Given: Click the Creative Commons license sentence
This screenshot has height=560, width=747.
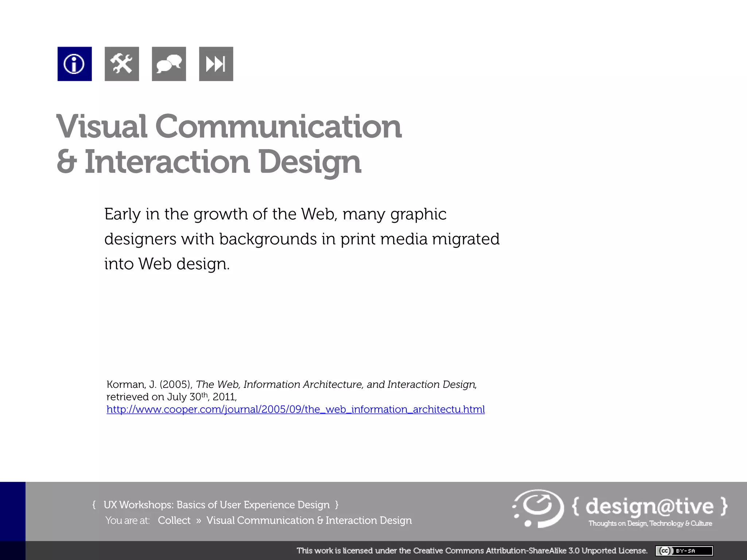Looking at the screenshot, I should [472, 551].
